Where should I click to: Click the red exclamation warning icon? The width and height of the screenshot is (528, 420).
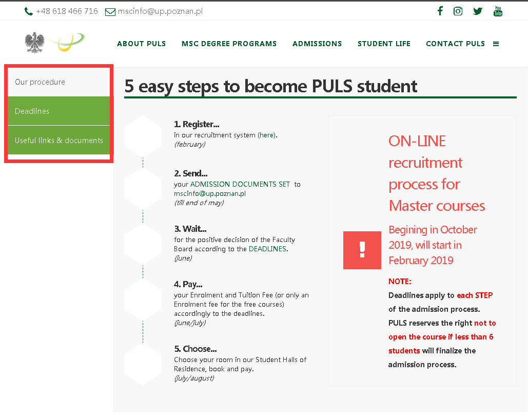coord(362,250)
